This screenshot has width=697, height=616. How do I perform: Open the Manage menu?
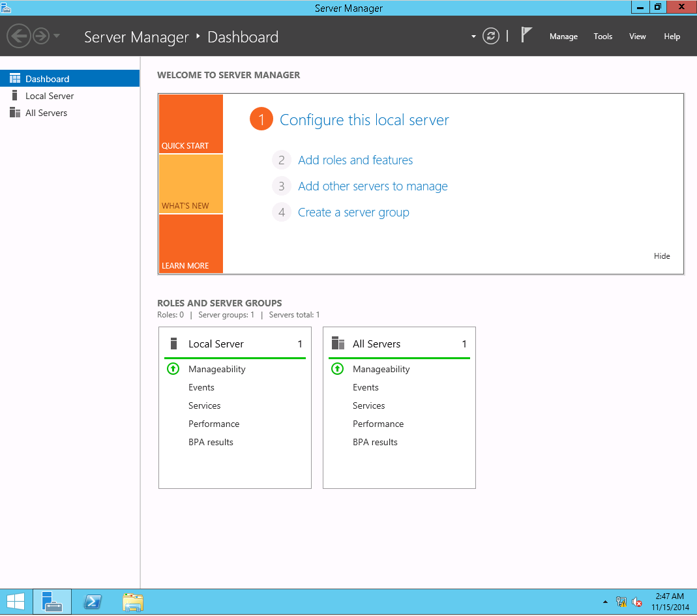click(563, 37)
